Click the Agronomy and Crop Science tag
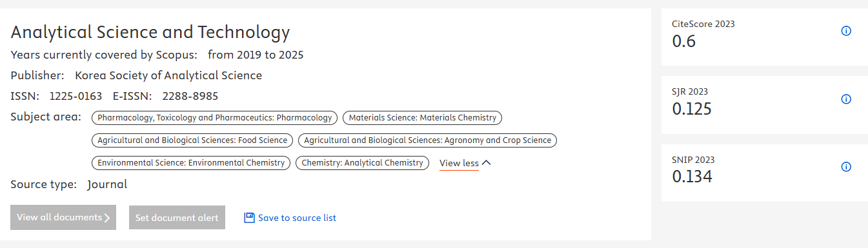 tap(428, 140)
